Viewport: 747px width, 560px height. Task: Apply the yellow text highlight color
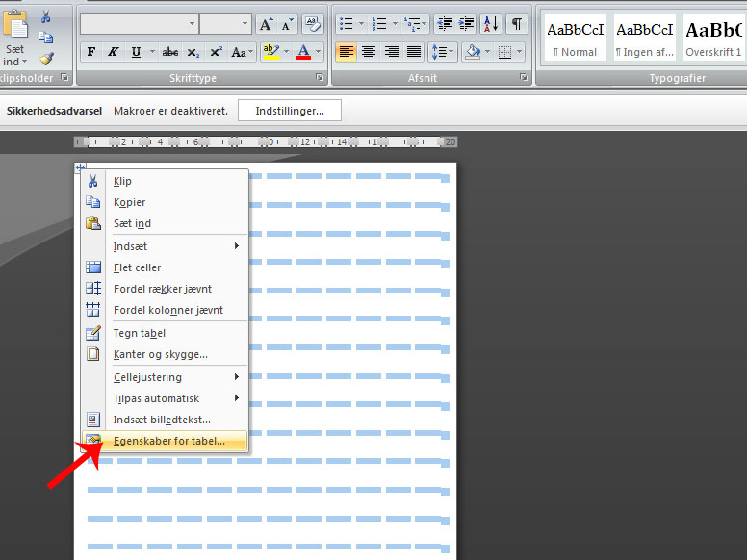coord(271,52)
